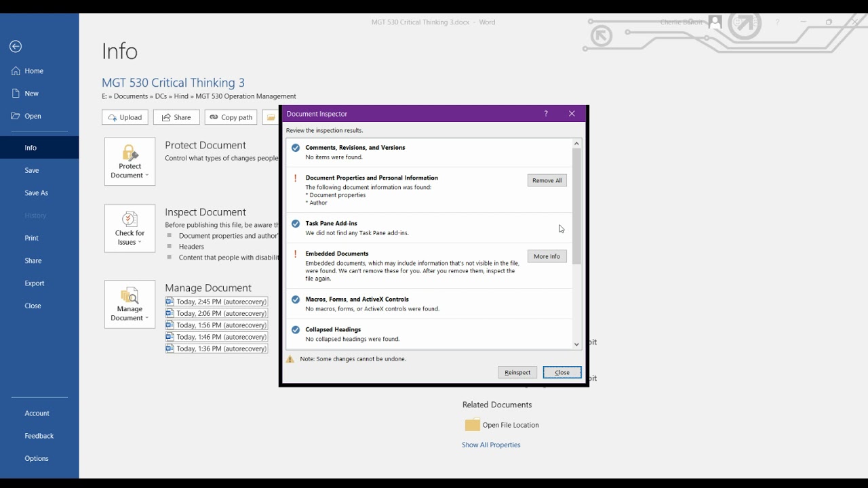The height and width of the screenshot is (488, 868).
Task: Click the New document icon in sidebar
Action: point(16,94)
